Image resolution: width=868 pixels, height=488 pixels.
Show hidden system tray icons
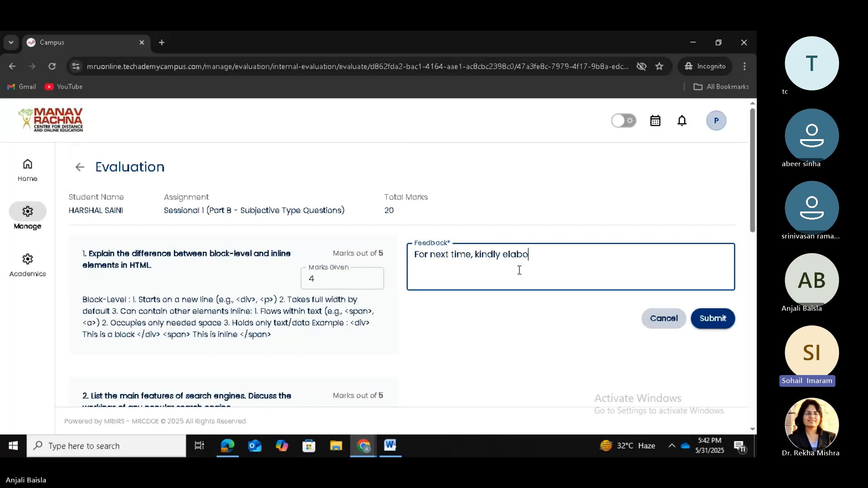(x=672, y=446)
